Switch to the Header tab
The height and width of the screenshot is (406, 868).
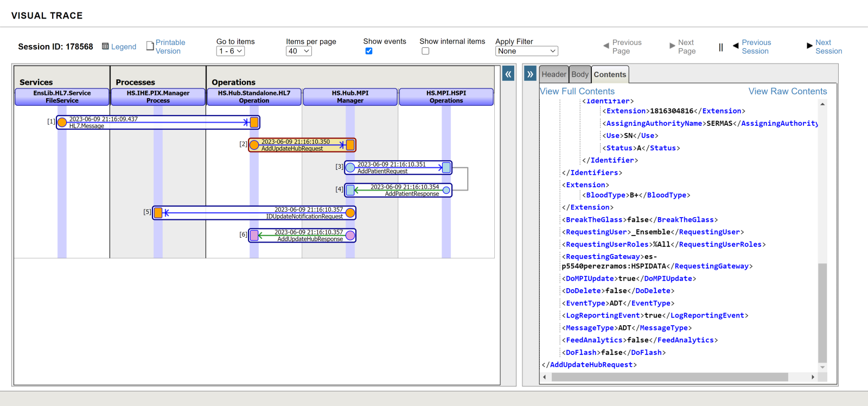coord(554,74)
